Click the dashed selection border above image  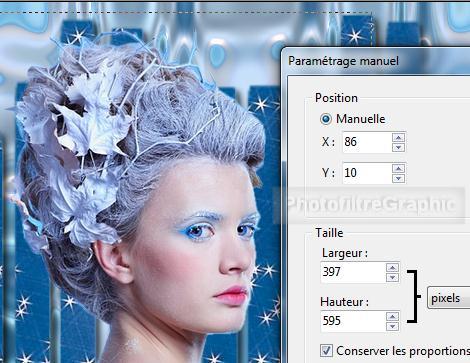pyautogui.click(x=186, y=12)
